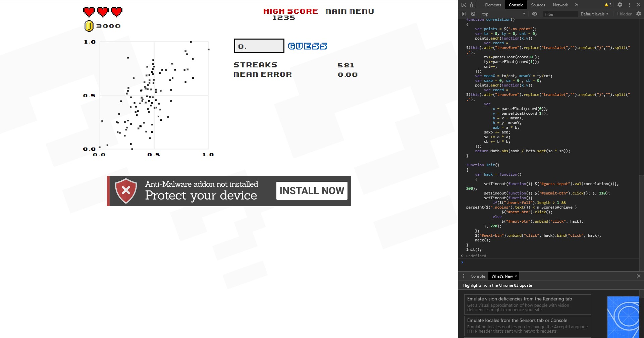Viewport: 644px width, 338px height.
Task: Open DevTools settings gear
Action: pyautogui.click(x=620, y=5)
